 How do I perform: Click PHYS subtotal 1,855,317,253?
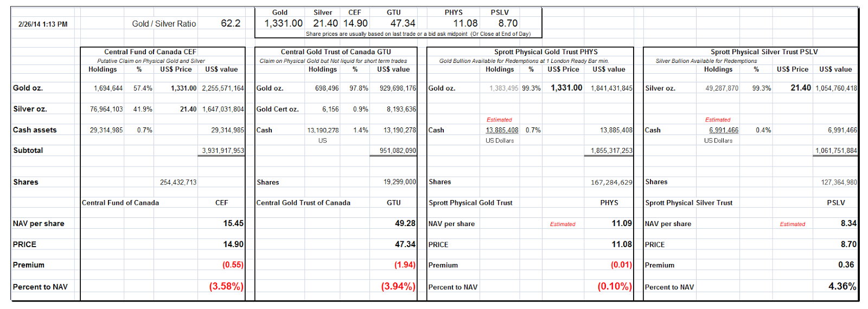[611, 151]
